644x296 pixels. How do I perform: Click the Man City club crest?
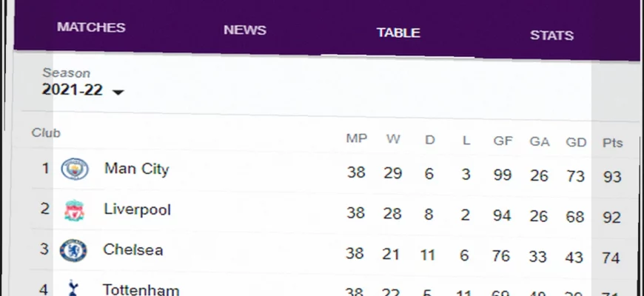(75, 169)
